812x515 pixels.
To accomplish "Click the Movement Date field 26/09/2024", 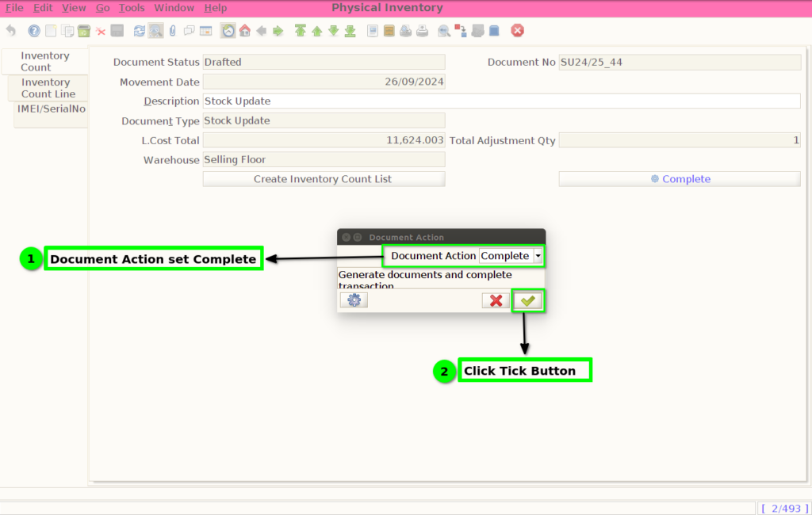I will (x=324, y=82).
